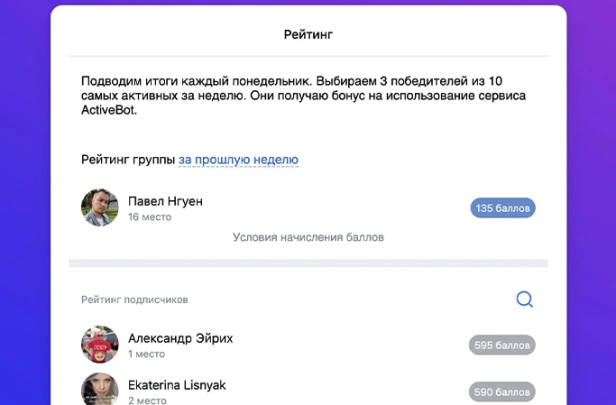Click Павел Нгуен's avatar photo
The height and width of the screenshot is (405, 616).
pyautogui.click(x=100, y=208)
